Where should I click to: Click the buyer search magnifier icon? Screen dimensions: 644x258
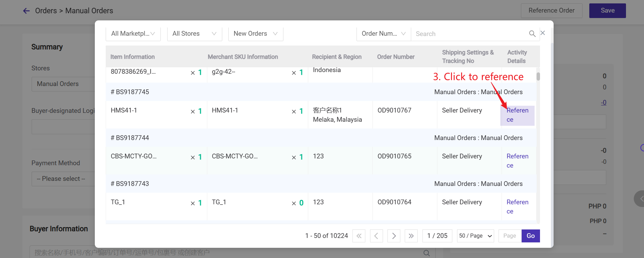coord(427,253)
